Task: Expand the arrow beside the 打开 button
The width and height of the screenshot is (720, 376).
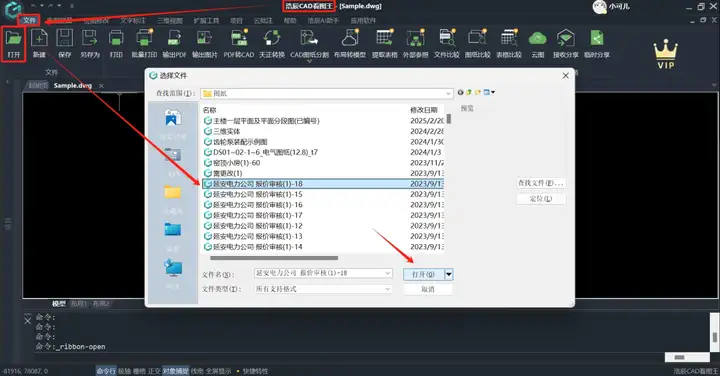Action: (x=449, y=275)
